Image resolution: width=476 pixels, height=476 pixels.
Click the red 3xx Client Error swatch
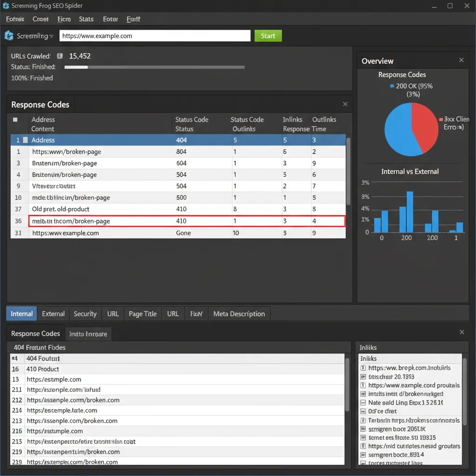pyautogui.click(x=441, y=119)
